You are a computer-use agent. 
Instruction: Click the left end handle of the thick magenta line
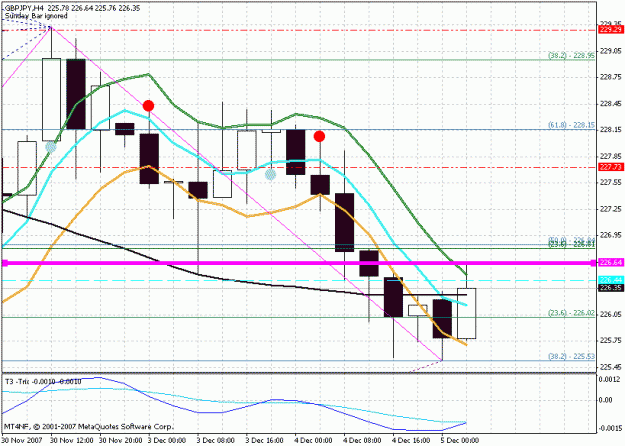click(5, 263)
